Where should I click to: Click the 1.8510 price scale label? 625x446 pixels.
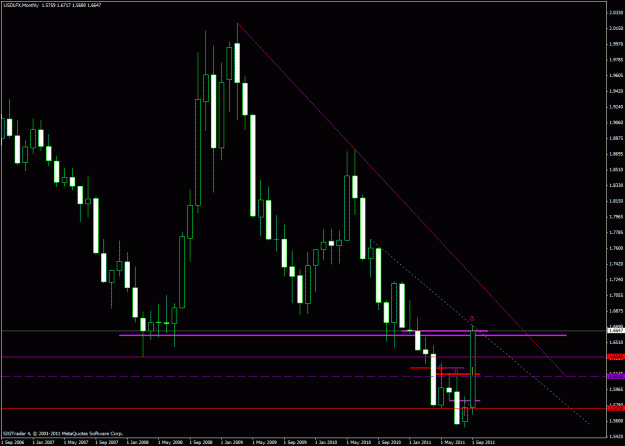(x=614, y=169)
